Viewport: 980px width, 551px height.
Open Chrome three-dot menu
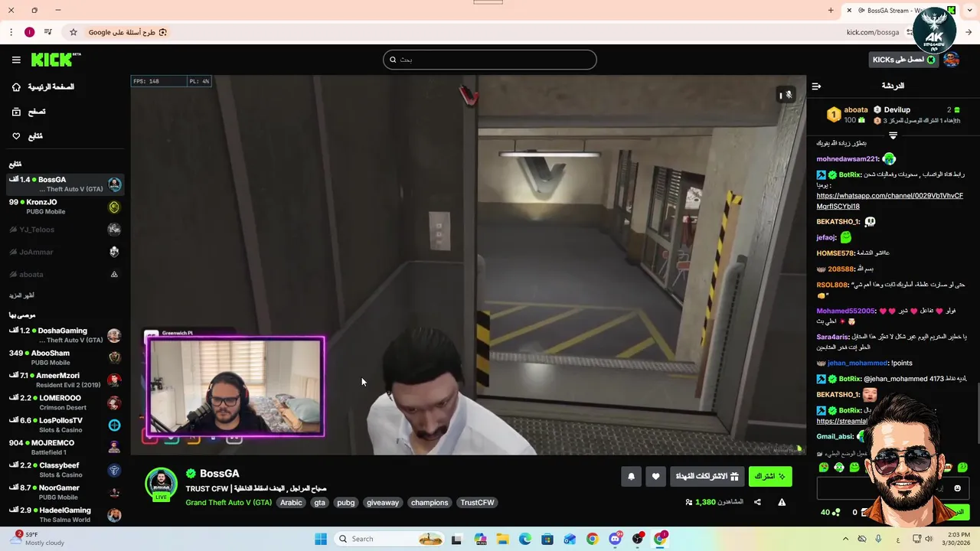coord(11,32)
